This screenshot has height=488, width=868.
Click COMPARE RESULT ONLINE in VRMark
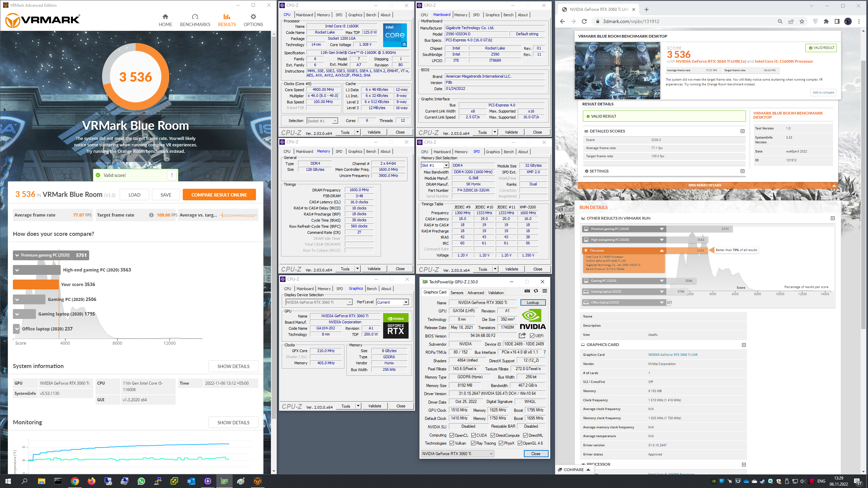(219, 195)
